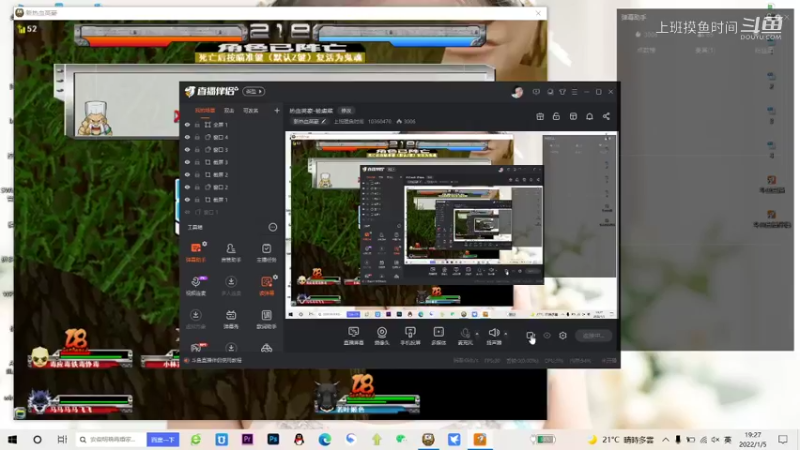This screenshot has height=450, width=800.
Task: Open the 弹幕秀 TV-shaped tool
Action: coord(231,318)
